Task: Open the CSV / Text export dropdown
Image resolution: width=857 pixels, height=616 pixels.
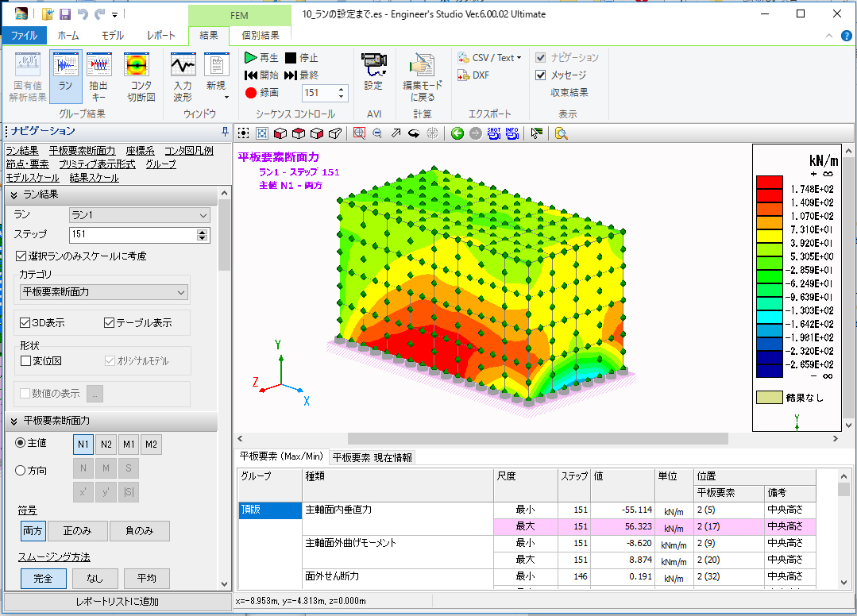Action: (490, 57)
